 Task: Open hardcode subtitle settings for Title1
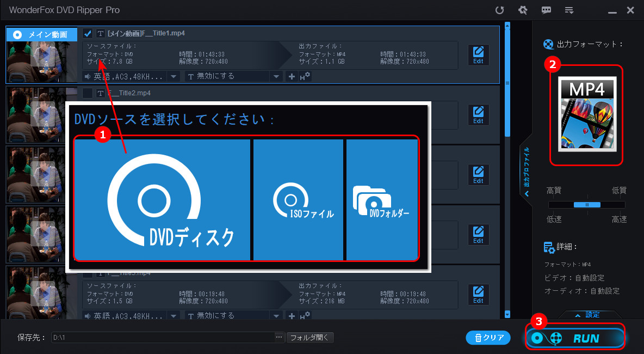point(305,76)
